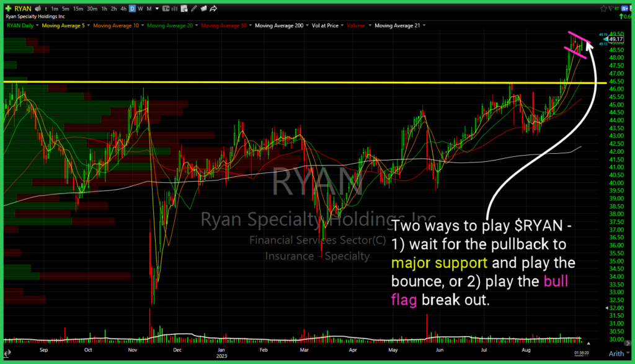This screenshot has height=364, width=635.
Task: Click the chart text template icon
Action: coord(166,9)
